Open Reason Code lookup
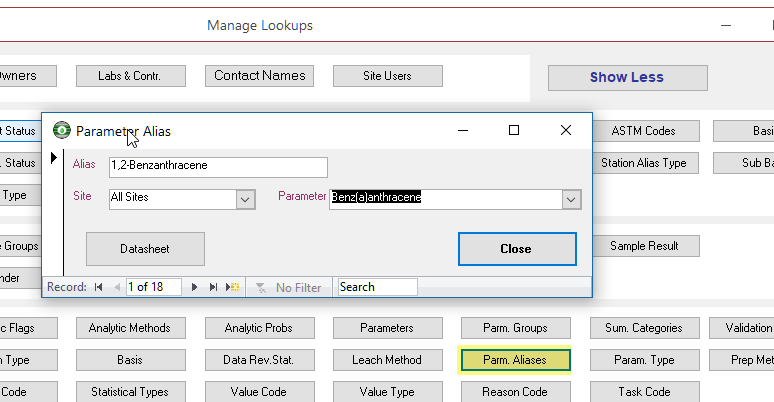This screenshot has width=774, height=402. (x=516, y=392)
